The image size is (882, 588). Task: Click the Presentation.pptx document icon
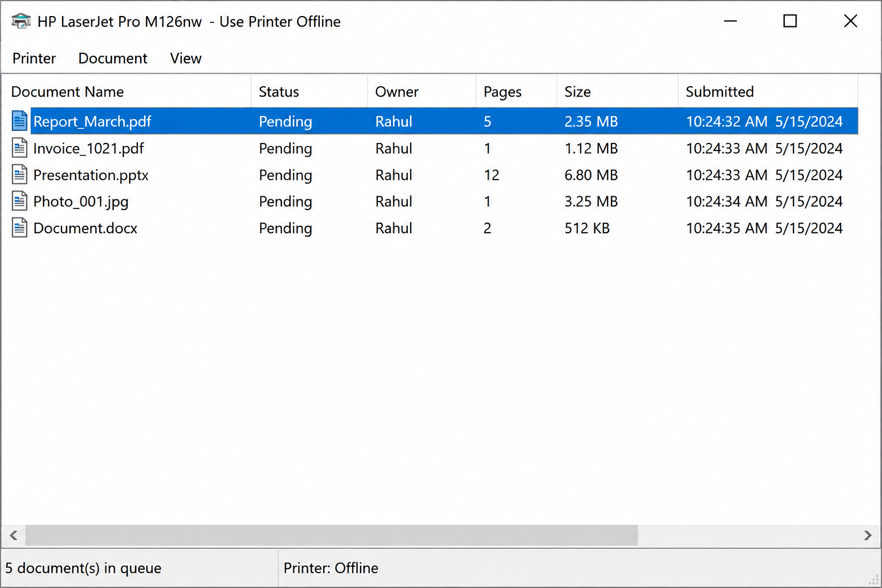[20, 175]
